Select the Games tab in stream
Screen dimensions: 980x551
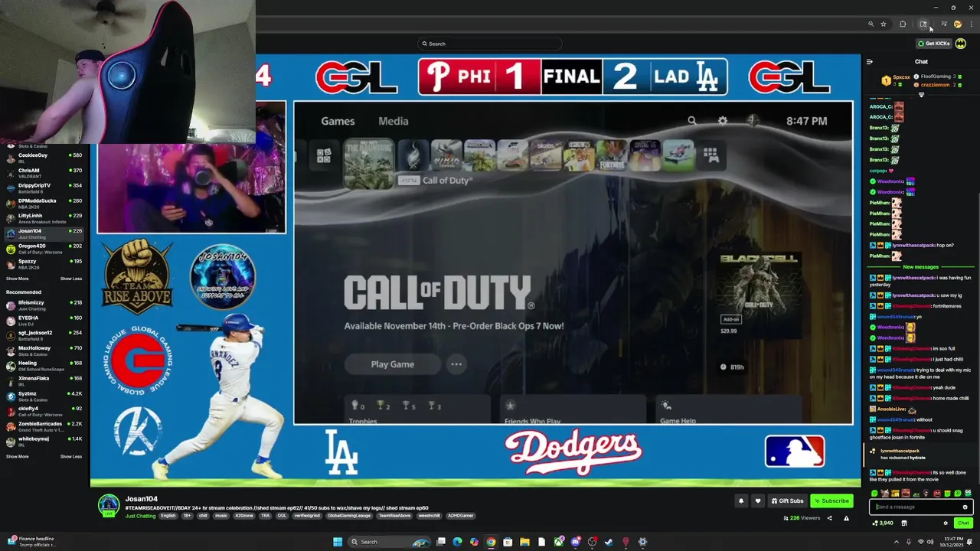[338, 121]
